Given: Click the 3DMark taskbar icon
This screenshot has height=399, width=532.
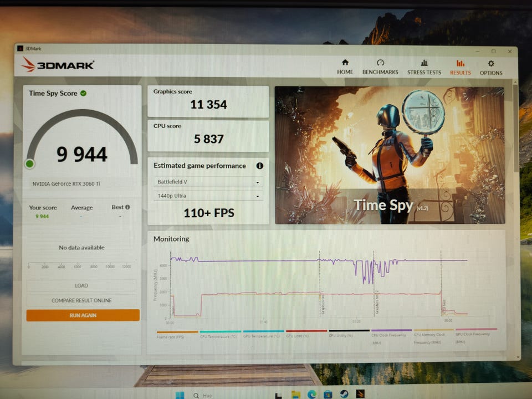Looking at the screenshot, I should [x=360, y=393].
